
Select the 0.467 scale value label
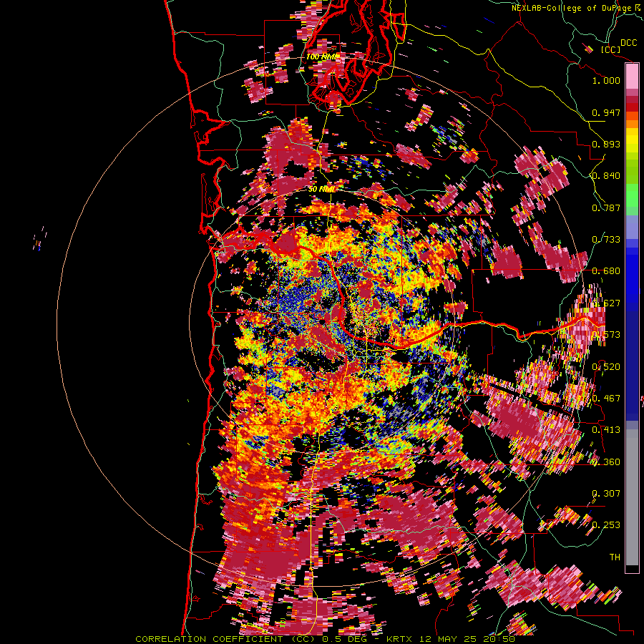606,399
